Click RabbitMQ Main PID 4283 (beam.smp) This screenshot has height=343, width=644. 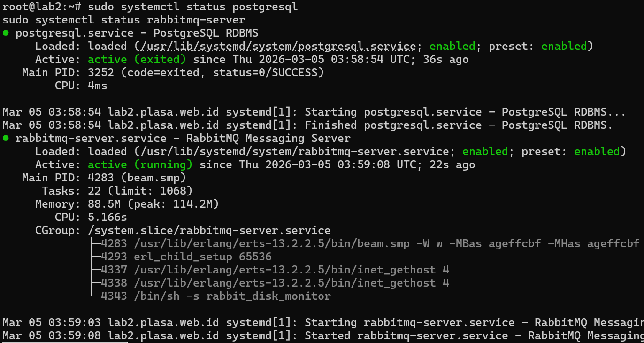tap(137, 178)
